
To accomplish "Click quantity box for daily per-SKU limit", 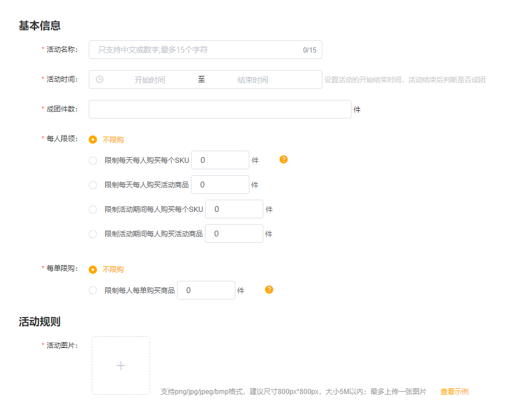I will click(220, 160).
